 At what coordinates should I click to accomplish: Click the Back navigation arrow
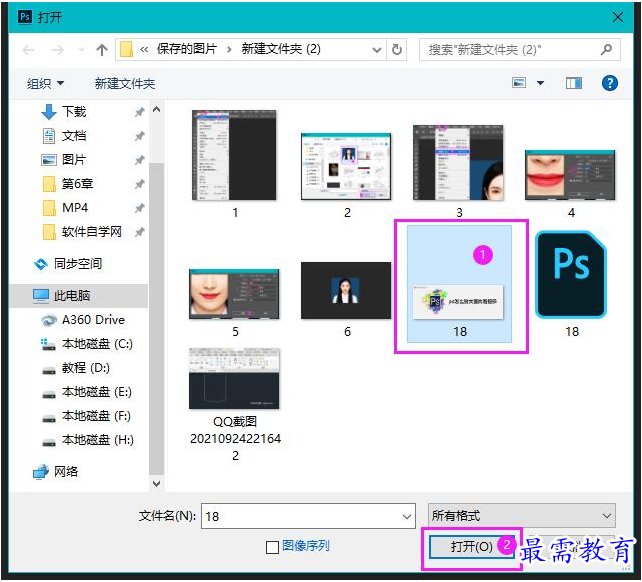(x=28, y=50)
